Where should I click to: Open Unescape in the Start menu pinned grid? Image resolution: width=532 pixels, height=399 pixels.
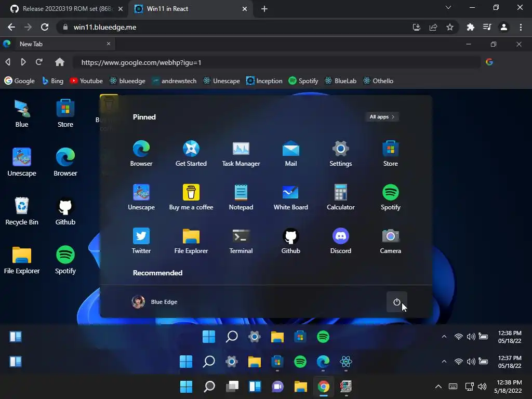click(x=141, y=197)
